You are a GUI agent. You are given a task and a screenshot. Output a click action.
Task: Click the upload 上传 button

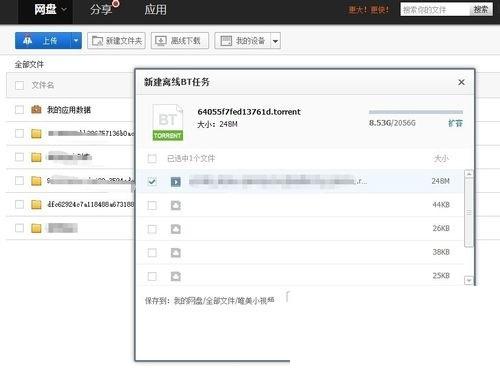coord(43,41)
